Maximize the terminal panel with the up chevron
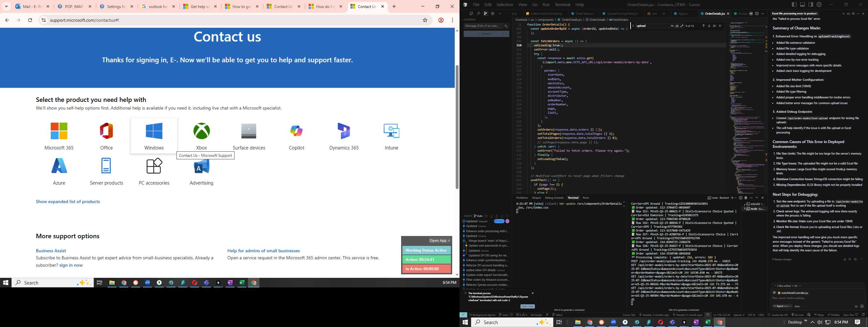 point(757,198)
